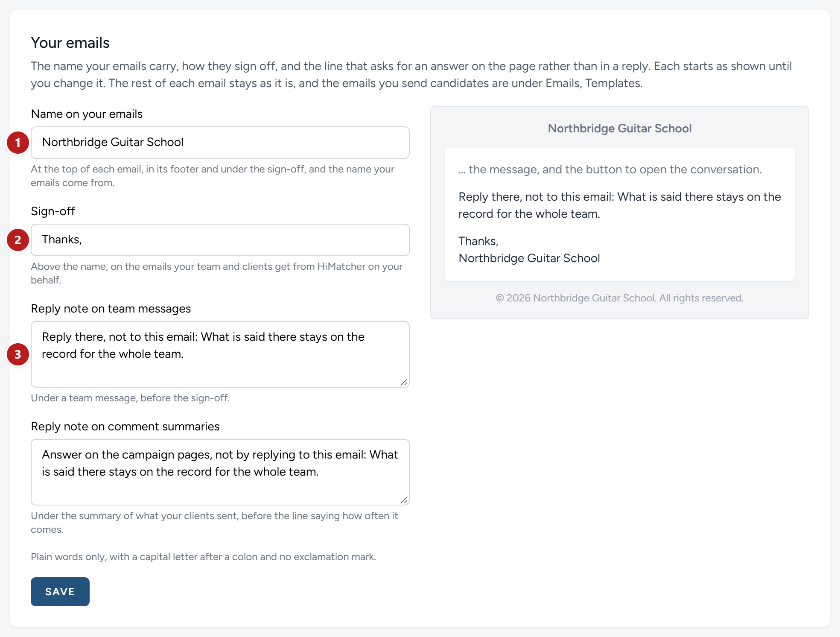The image size is (840, 637).
Task: Save the email settings
Action: coord(60,592)
